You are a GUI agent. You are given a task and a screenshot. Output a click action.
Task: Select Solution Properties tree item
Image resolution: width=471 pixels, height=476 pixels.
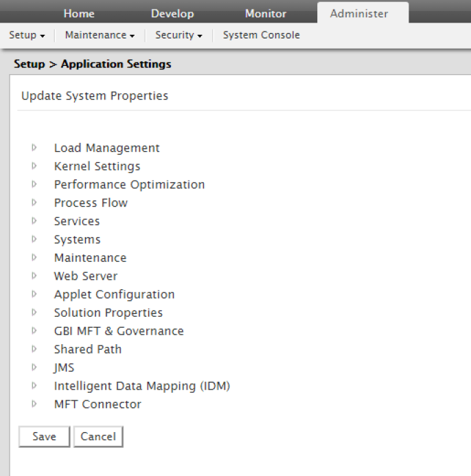click(108, 313)
